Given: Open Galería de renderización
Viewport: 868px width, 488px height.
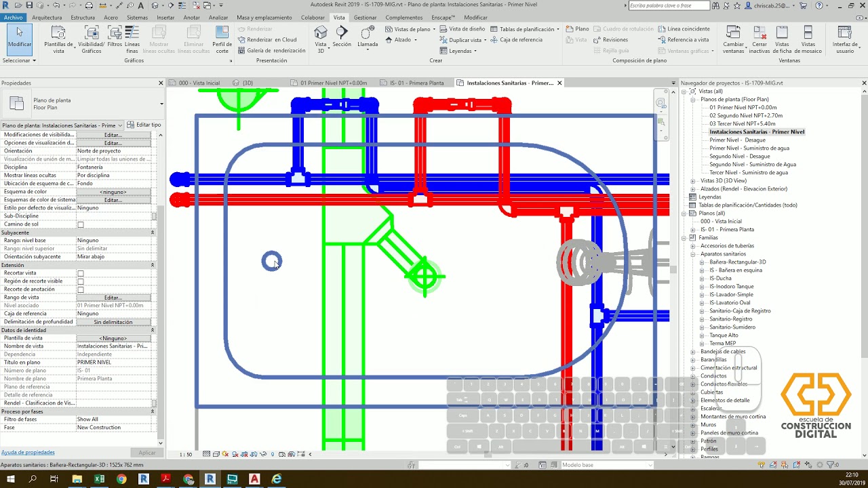Looking at the screenshot, I should click(271, 51).
